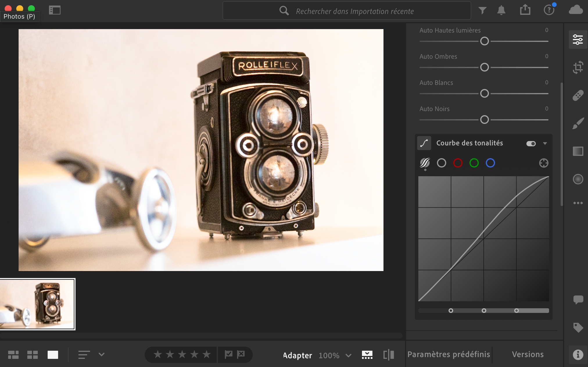Viewport: 588px width, 367px height.
Task: Click the tone curve panel icon
Action: 424,143
